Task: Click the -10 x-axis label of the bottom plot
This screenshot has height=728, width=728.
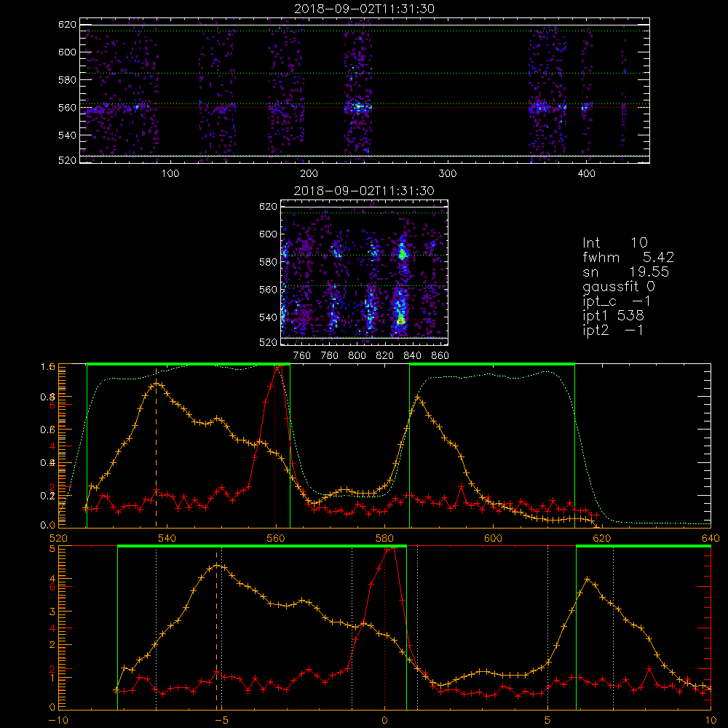Action: click(x=58, y=721)
